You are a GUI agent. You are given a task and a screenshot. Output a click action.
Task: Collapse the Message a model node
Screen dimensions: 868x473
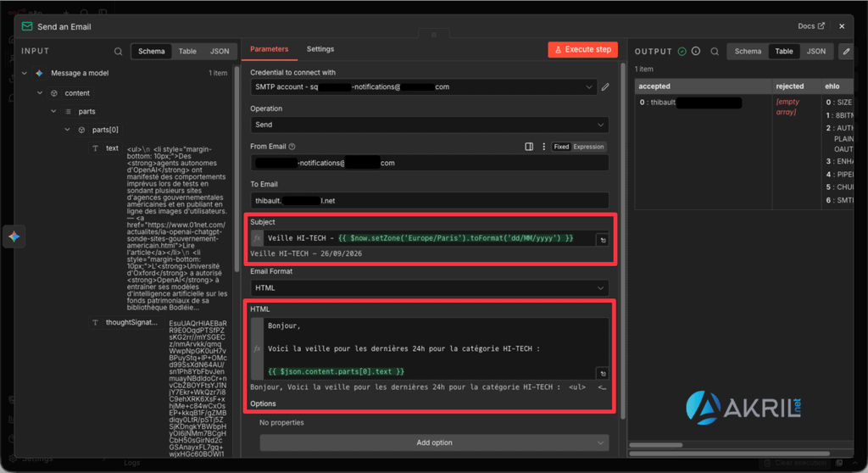coord(25,73)
